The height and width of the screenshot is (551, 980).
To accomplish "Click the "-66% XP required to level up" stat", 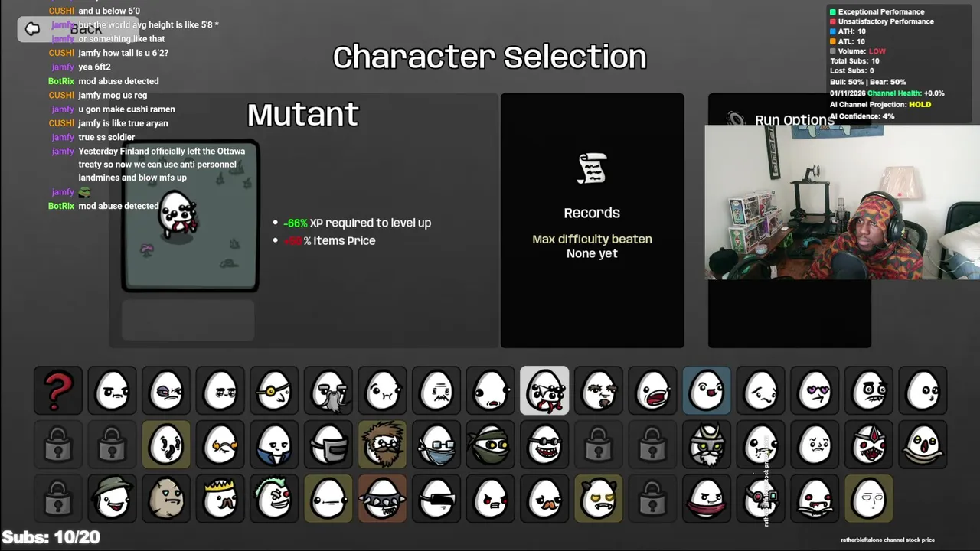I will click(x=357, y=223).
